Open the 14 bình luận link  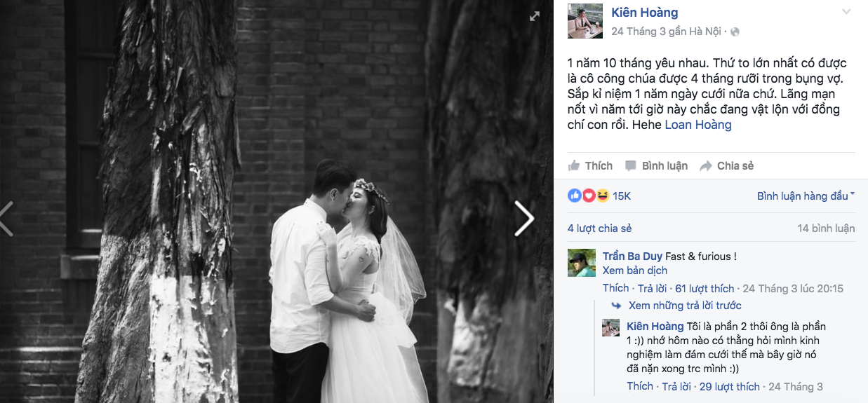(826, 228)
